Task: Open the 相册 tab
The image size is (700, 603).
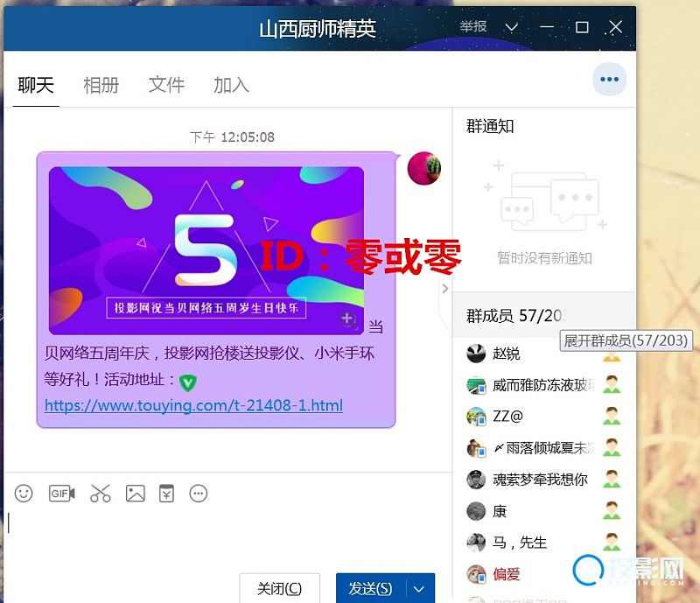Action: [101, 85]
